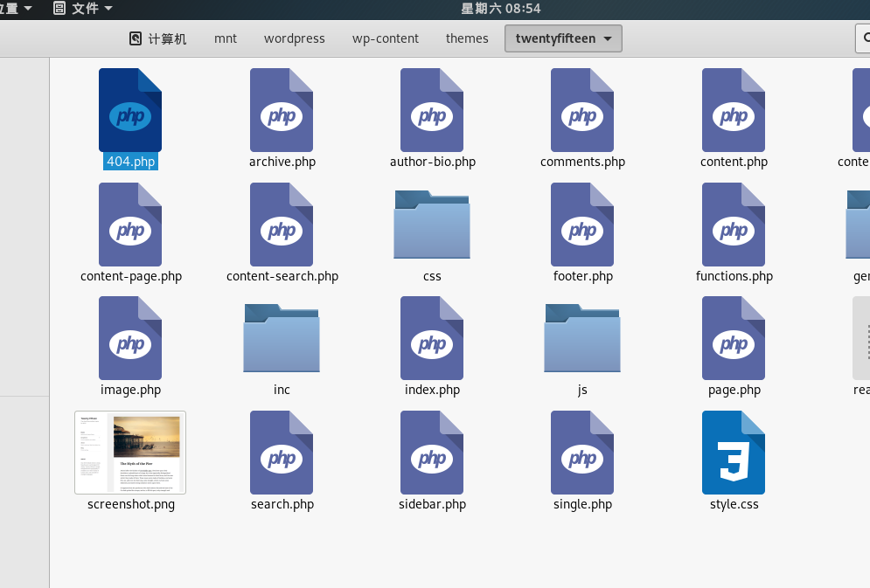This screenshot has height=588, width=870.
Task: Select the js folder icon
Action: click(582, 337)
